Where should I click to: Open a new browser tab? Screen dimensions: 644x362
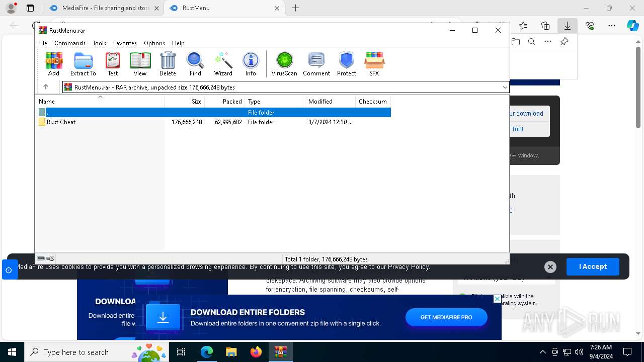[296, 8]
